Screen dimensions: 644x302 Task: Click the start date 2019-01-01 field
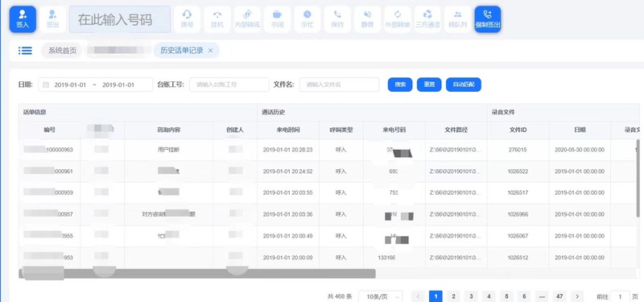click(70, 85)
